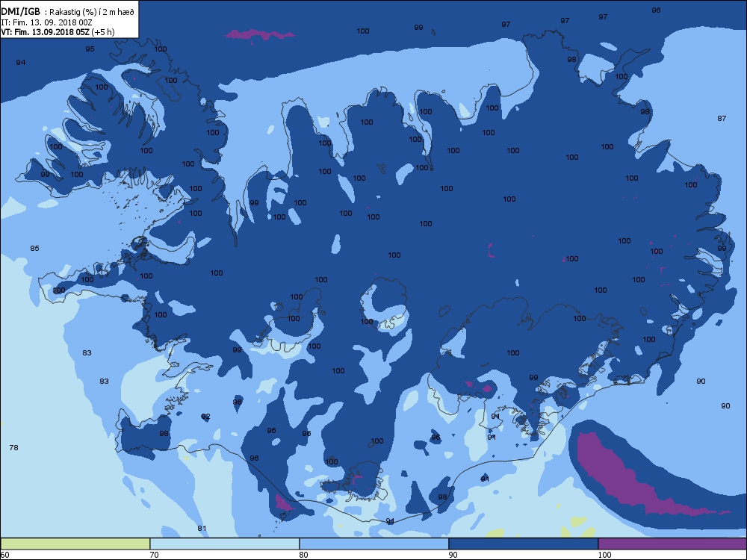Click the legend scale label 60

pyautogui.click(x=4, y=555)
